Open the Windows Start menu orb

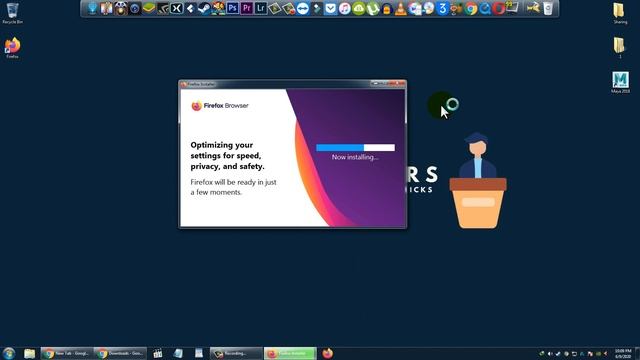(x=9, y=353)
